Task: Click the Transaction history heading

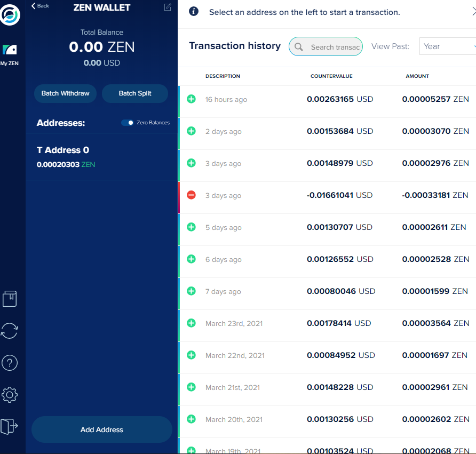Action: 235,46
